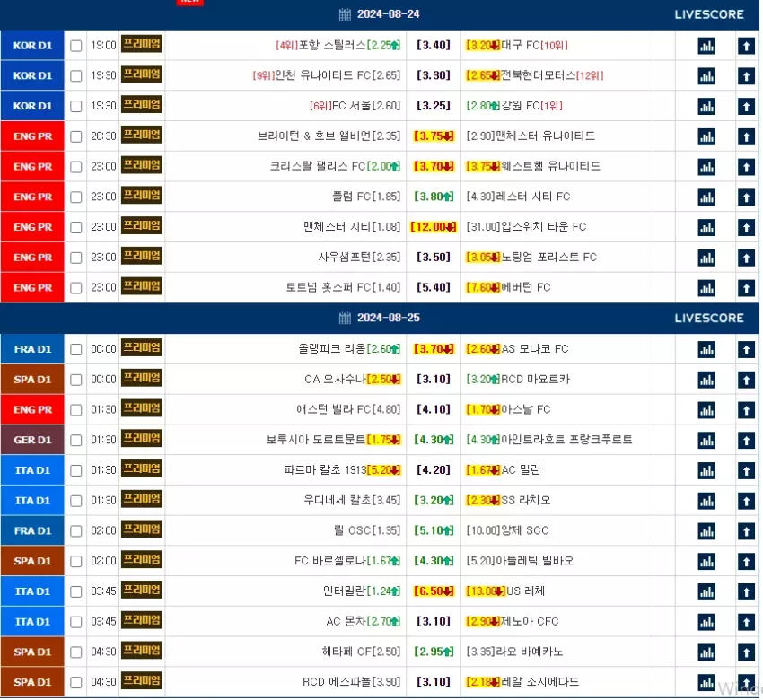Tick checkbox for Fulham vs Leicester match

76,197
